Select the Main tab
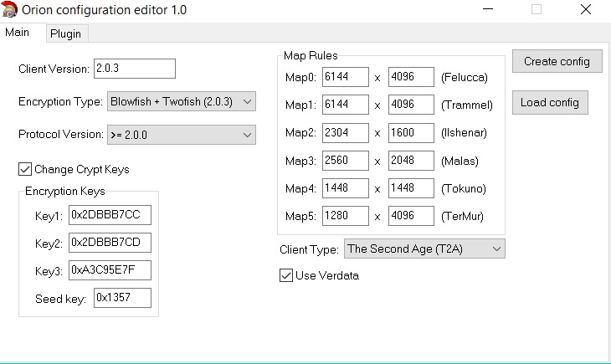Viewport: 611px width, 364px height. [x=18, y=33]
